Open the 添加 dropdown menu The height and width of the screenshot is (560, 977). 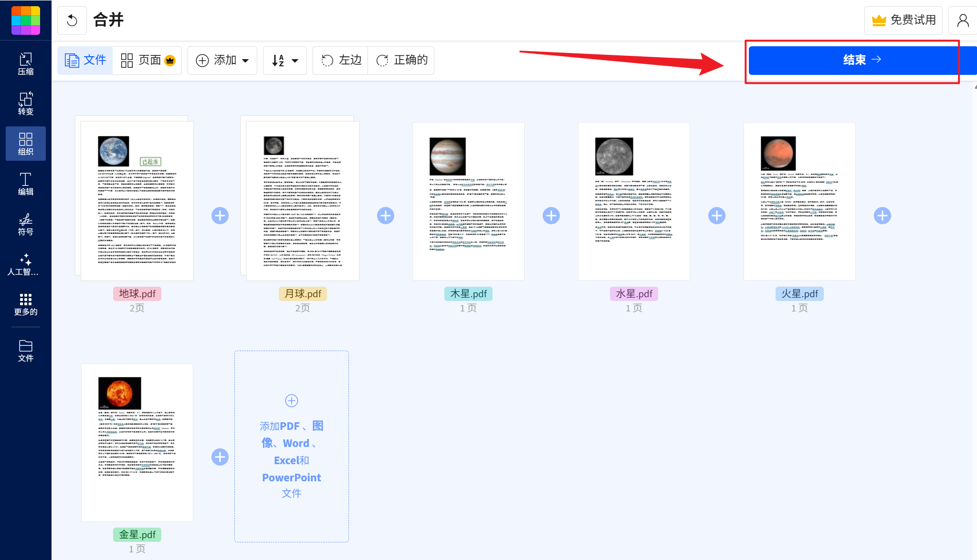coord(222,60)
